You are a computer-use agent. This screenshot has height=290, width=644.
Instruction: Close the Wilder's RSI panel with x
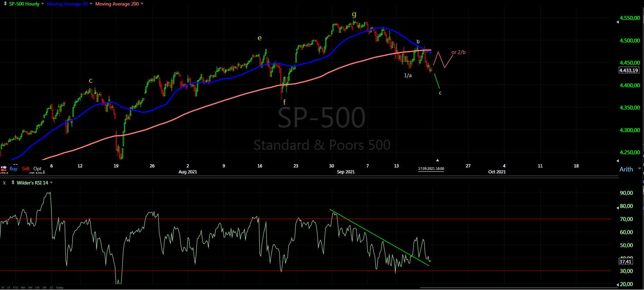click(4, 183)
